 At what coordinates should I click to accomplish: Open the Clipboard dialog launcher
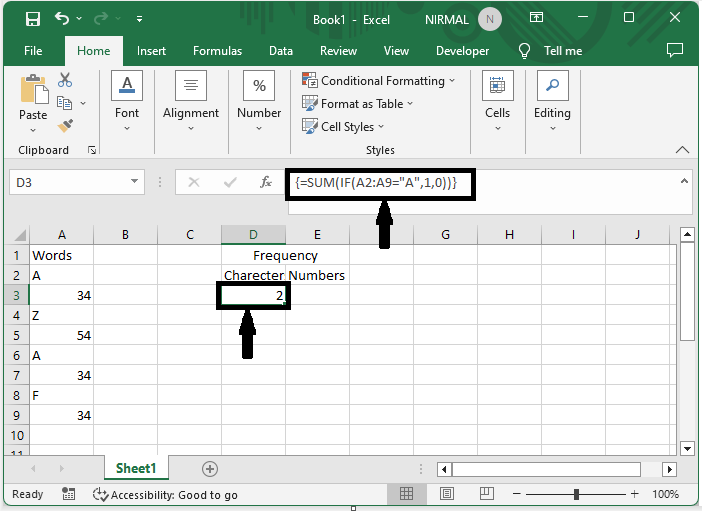click(92, 150)
